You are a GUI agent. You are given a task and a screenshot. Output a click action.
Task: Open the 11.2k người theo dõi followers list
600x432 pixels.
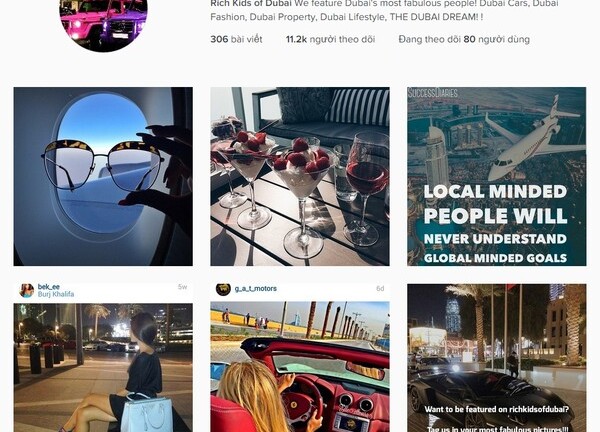pyautogui.click(x=330, y=39)
